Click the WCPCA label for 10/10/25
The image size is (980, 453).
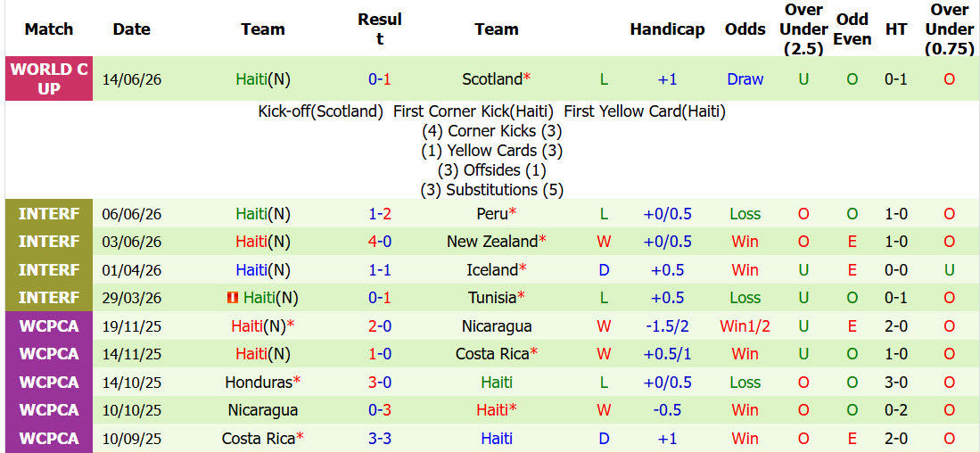(x=49, y=410)
